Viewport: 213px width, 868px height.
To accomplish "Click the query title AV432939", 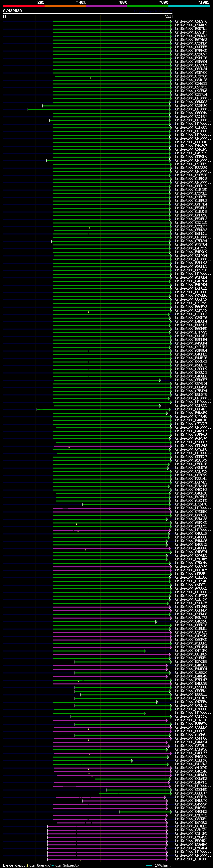I will coord(12,11).
